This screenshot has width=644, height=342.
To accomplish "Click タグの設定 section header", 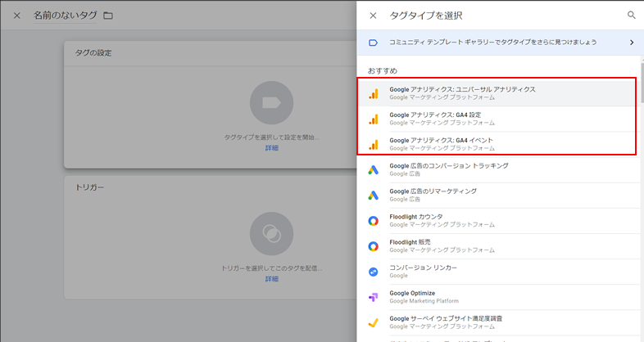I will [93, 53].
